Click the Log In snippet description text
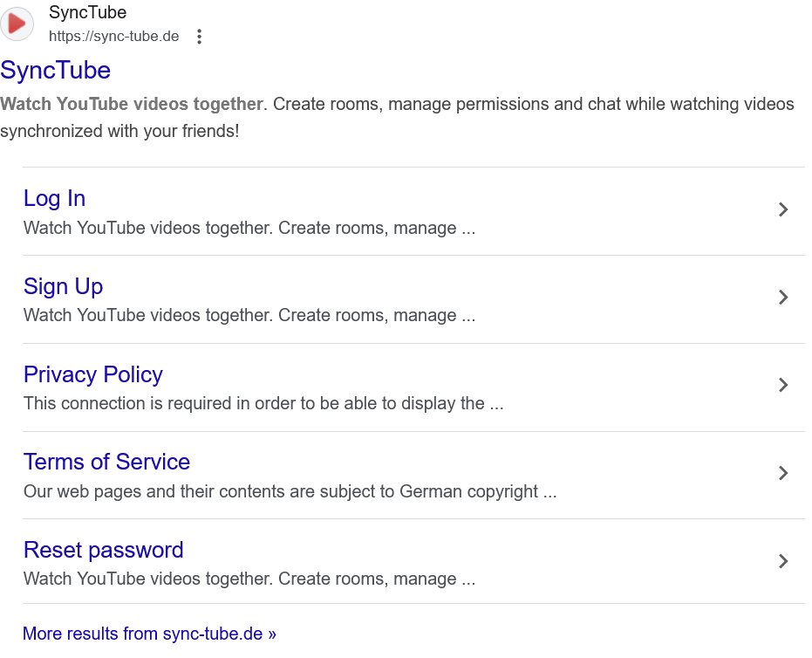Viewport: 812px width, 658px height. (x=249, y=229)
